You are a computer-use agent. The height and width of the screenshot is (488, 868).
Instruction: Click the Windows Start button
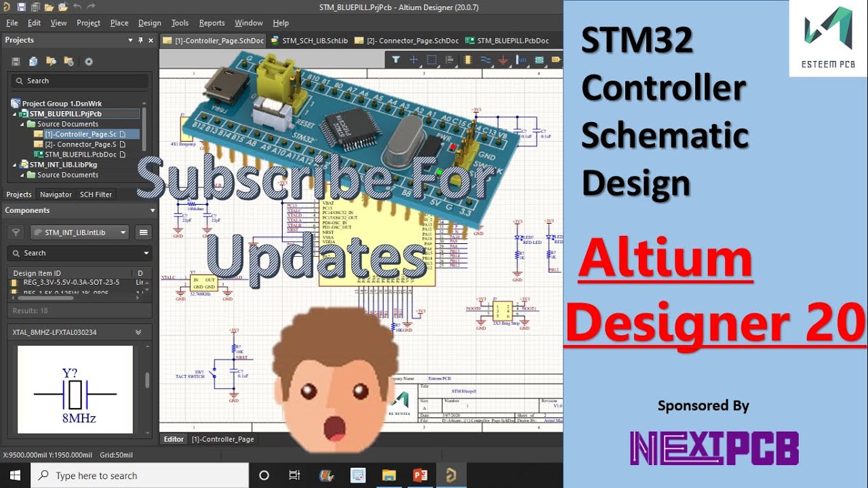pos(15,475)
